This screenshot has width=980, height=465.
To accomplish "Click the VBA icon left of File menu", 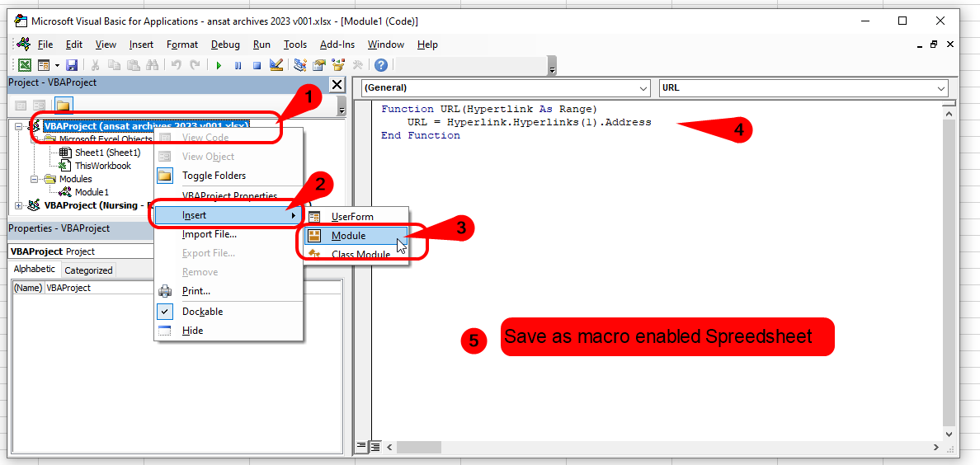I will 25,45.
